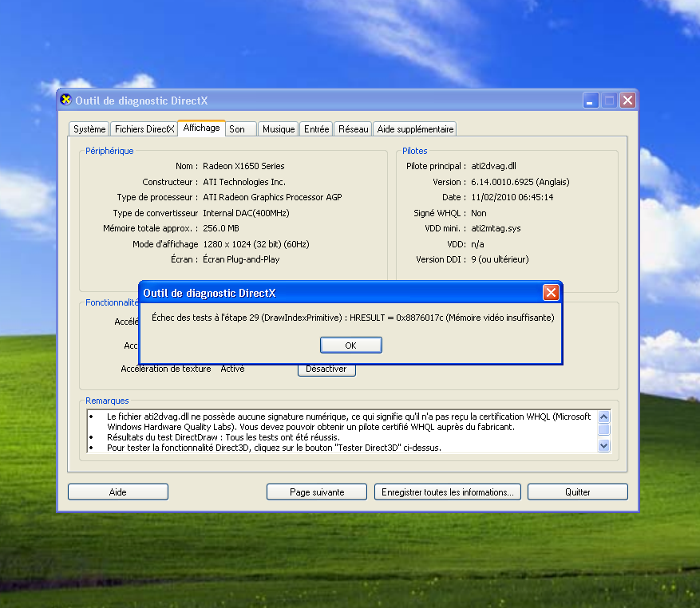The height and width of the screenshot is (608, 700).
Task: Click the ati2mtag.sys VDD mini value
Action: coord(496,228)
